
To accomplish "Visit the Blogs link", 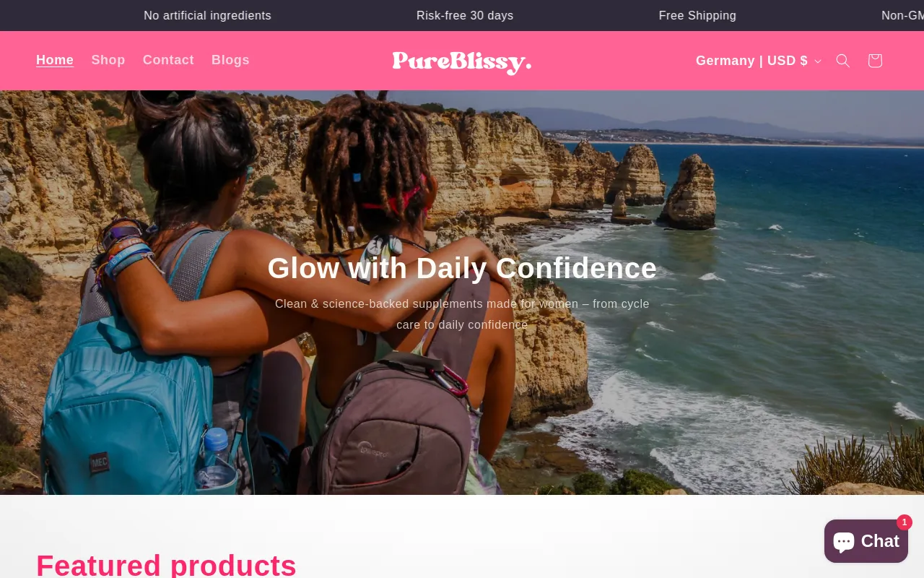I will pos(230,60).
